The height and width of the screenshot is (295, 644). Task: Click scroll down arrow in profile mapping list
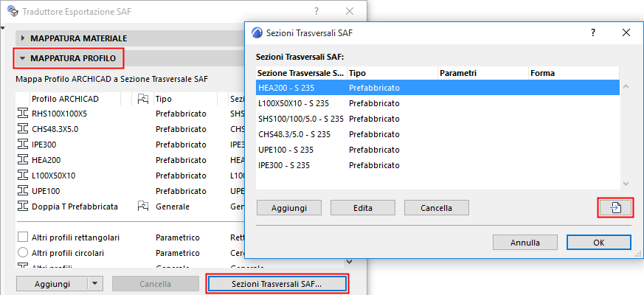(x=350, y=261)
